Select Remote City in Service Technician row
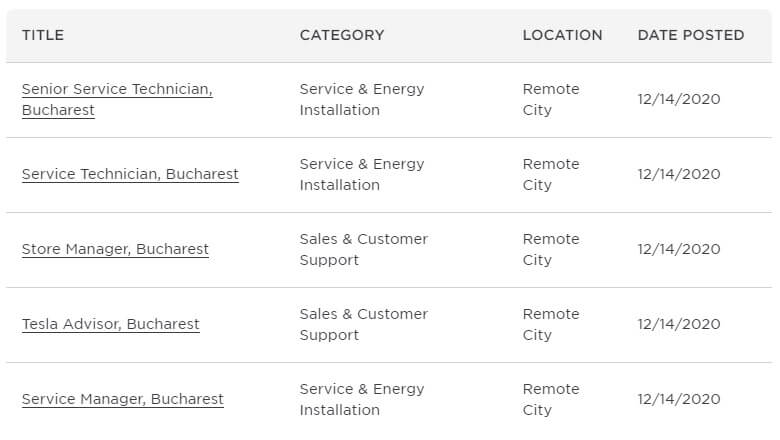Image resolution: width=780 pixels, height=440 pixels. pyautogui.click(x=551, y=174)
